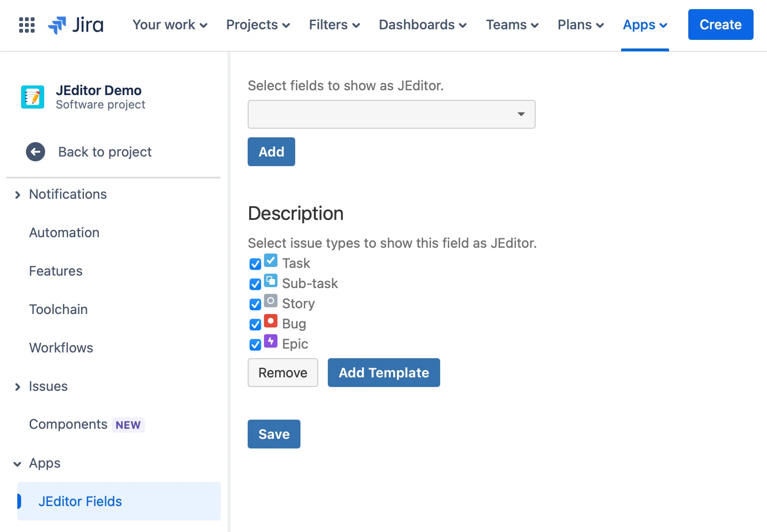
Task: Uncheck the Sub-task checkbox
Action: tap(255, 284)
